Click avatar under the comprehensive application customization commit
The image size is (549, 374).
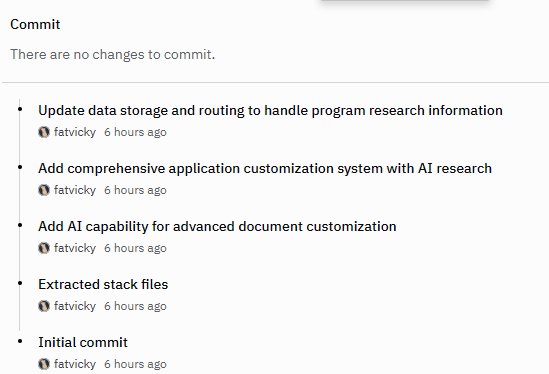pos(44,190)
